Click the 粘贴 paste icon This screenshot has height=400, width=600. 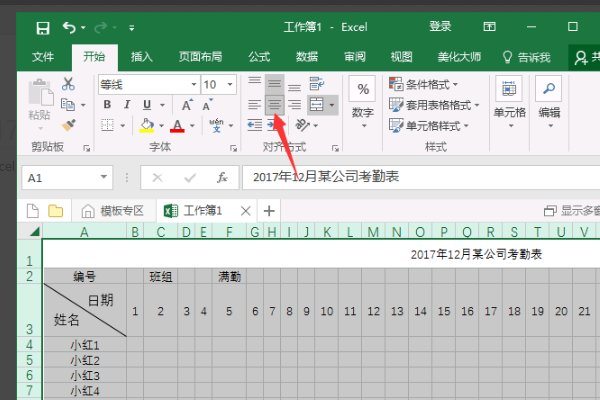pos(40,92)
